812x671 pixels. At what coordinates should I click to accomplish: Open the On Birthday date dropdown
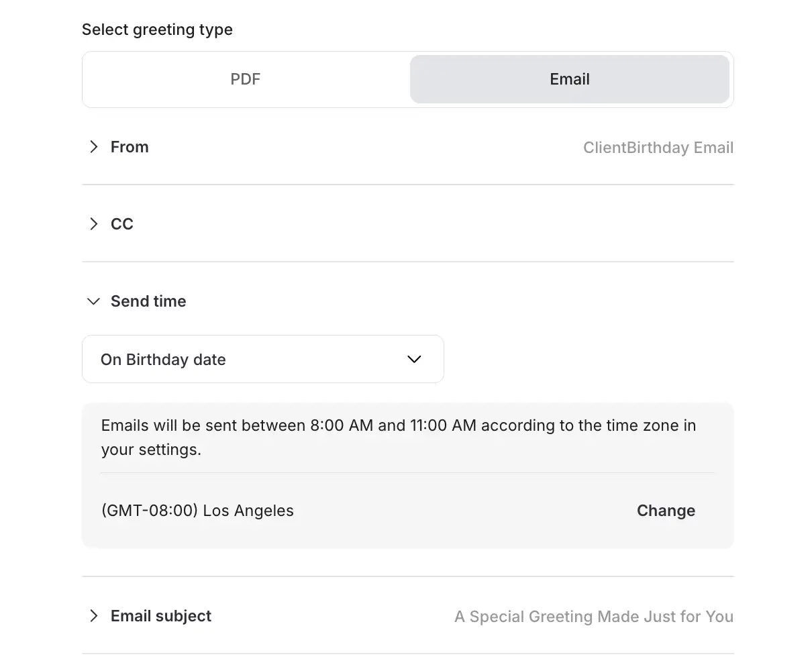[x=263, y=359]
